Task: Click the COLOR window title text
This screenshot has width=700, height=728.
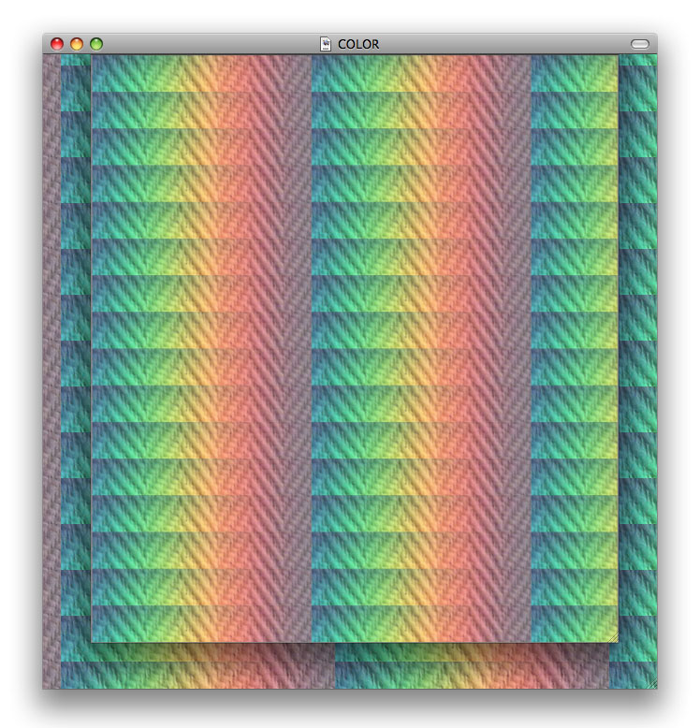Action: tap(358, 44)
